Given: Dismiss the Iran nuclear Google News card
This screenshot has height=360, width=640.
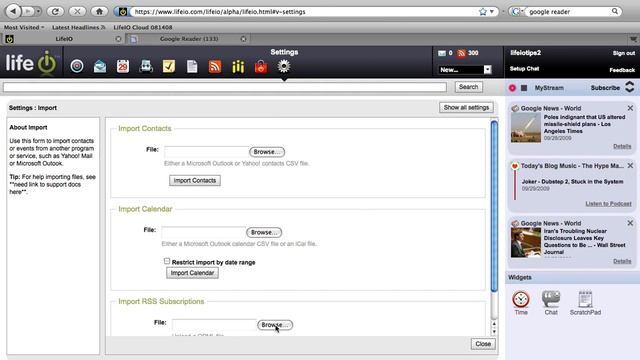Looking at the screenshot, I should (x=630, y=223).
